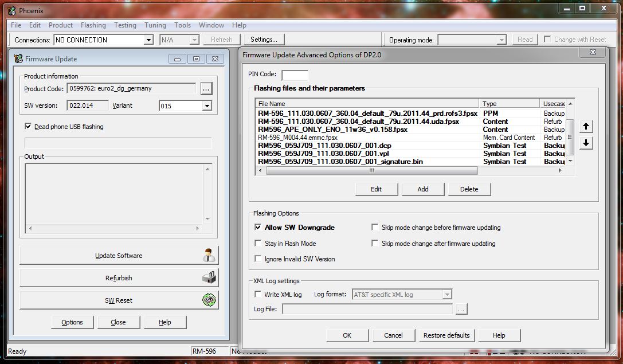Open the Product menu
Image resolution: width=623 pixels, height=364 pixels.
[60, 25]
